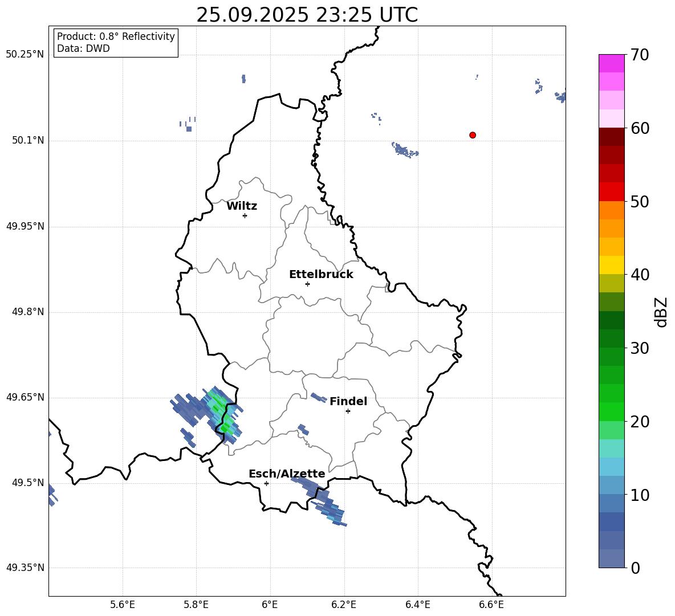Click the Ettelbruck city label
Image resolution: width=675 pixels, height=616 pixels.
pos(321,275)
